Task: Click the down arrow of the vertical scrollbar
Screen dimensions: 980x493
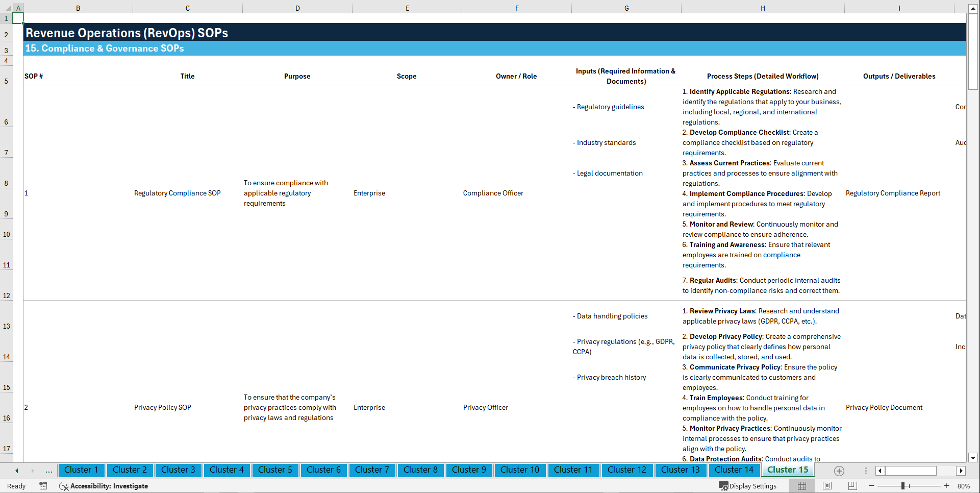Action: pyautogui.click(x=973, y=458)
